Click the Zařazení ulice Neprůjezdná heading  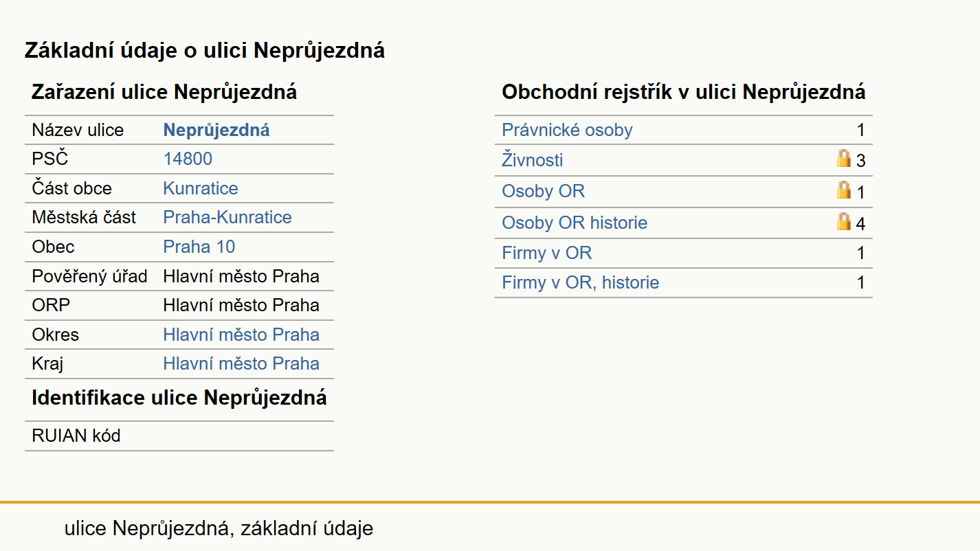click(x=164, y=92)
